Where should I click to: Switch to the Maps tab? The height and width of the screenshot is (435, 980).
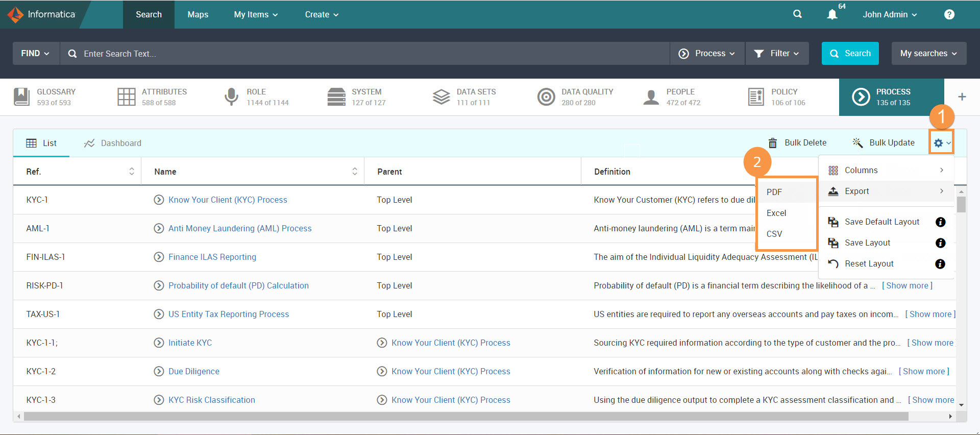pyautogui.click(x=198, y=14)
